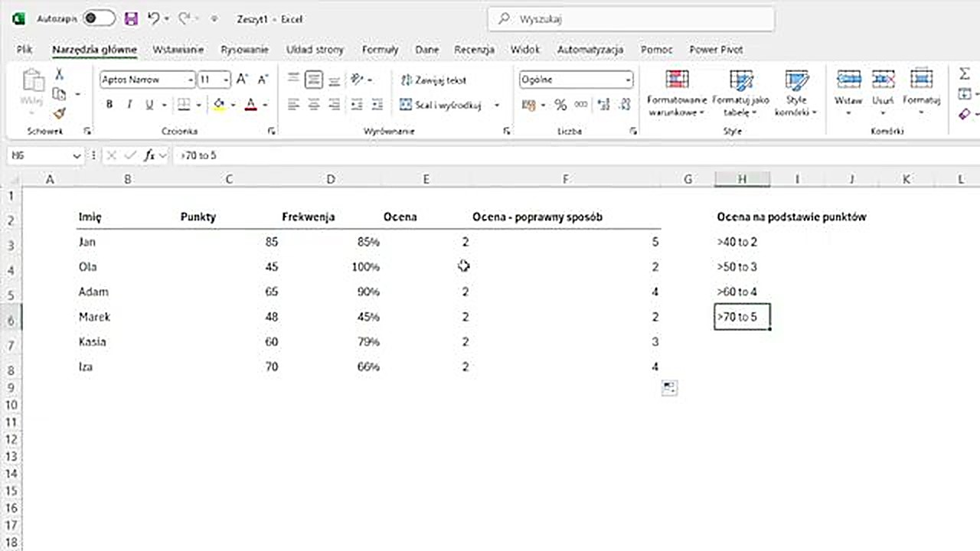Open the font size dropdown
980x551 pixels.
tap(226, 80)
